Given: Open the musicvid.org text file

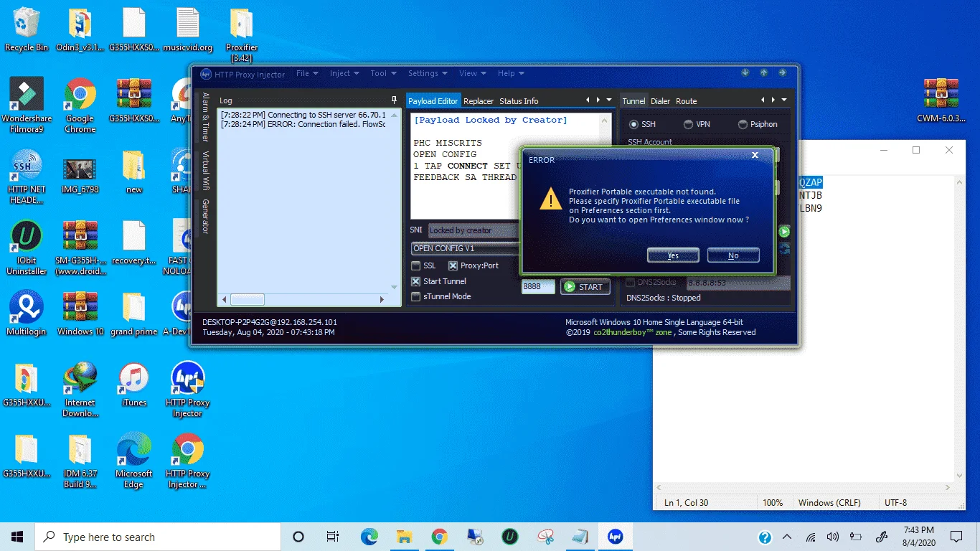Looking at the screenshot, I should pyautogui.click(x=188, y=30).
